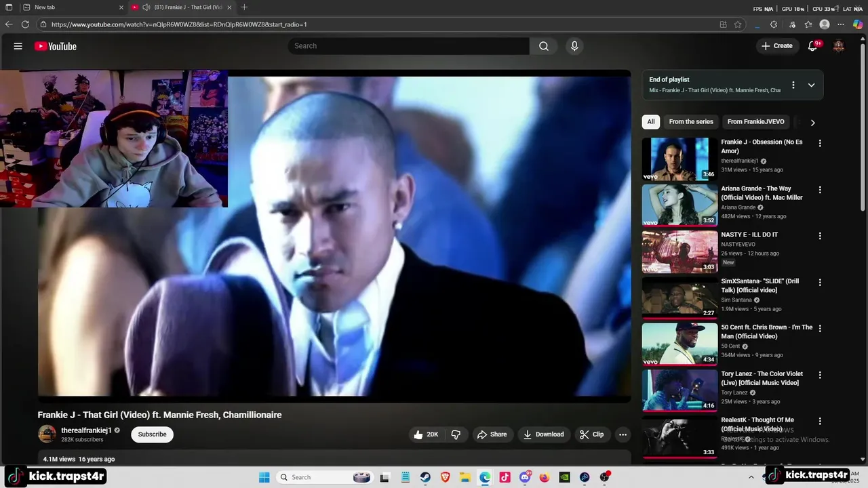This screenshot has height=488, width=868.
Task: Mute tab audio speaker icon
Action: point(146,7)
